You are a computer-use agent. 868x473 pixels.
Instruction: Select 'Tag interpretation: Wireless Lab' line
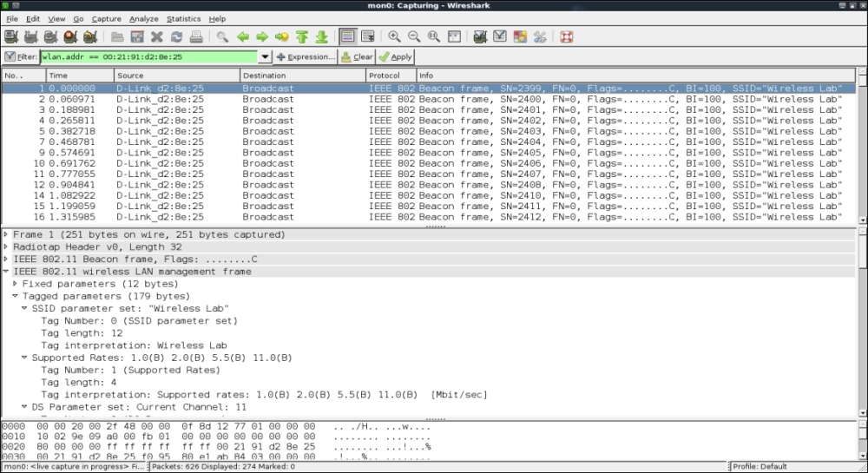[134, 345]
